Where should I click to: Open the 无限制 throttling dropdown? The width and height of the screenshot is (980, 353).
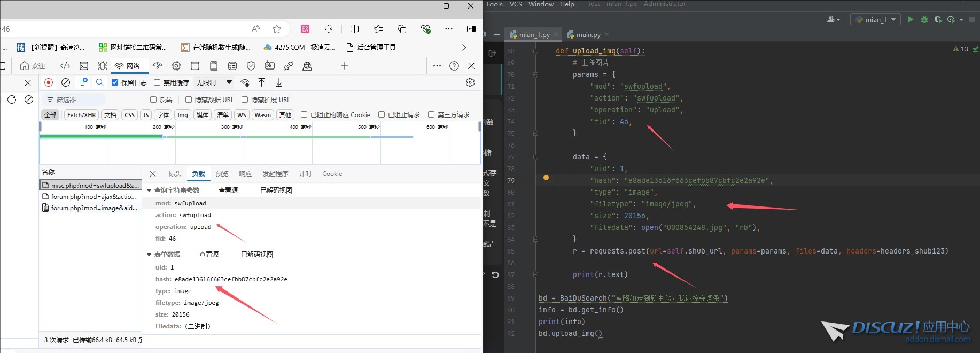(x=214, y=82)
